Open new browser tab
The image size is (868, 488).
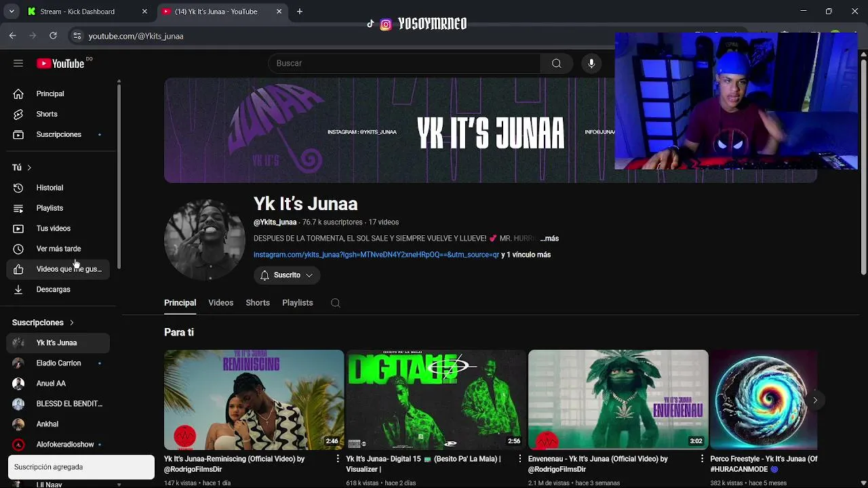pos(300,12)
